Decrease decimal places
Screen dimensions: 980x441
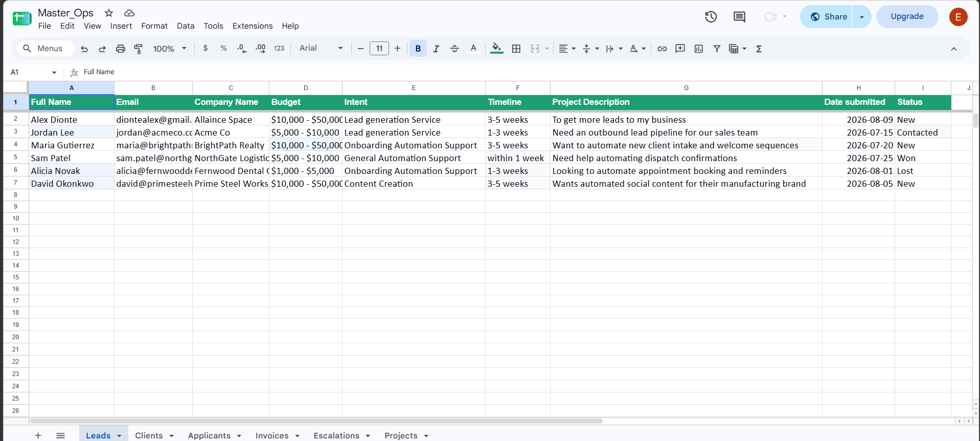[x=242, y=48]
